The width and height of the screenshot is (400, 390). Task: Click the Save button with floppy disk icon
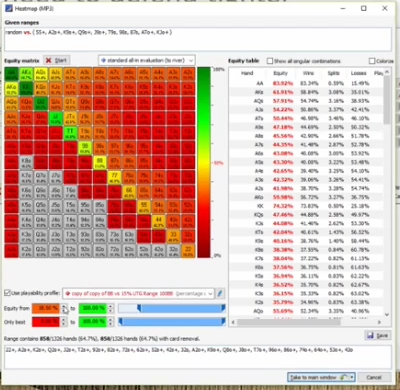point(378,335)
